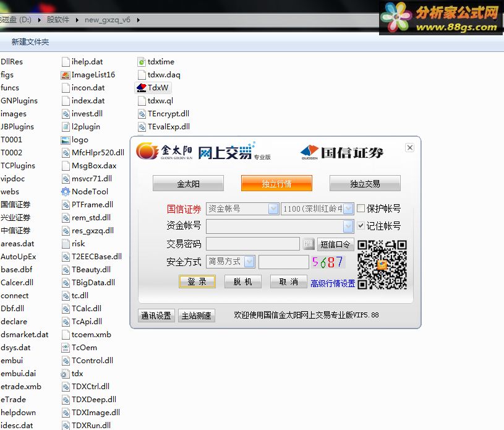504x430 pixels.
Task: Click new_gxzq_v6 in the address bar
Action: pyautogui.click(x=108, y=20)
